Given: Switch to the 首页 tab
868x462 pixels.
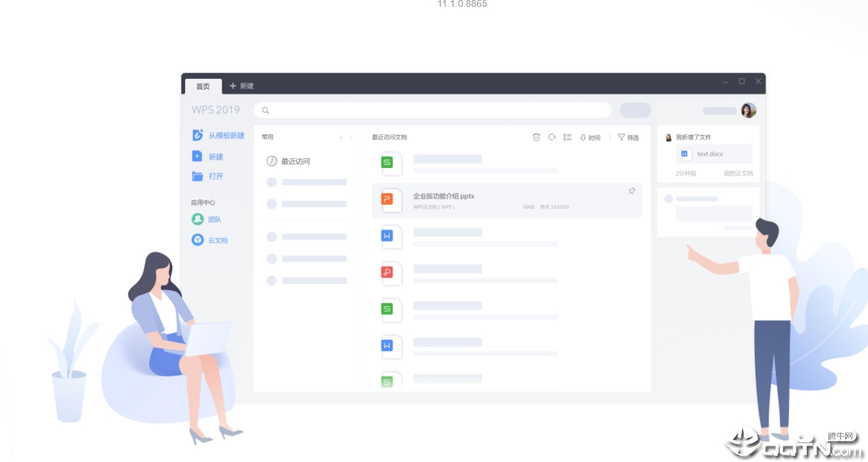Looking at the screenshot, I should tap(203, 86).
